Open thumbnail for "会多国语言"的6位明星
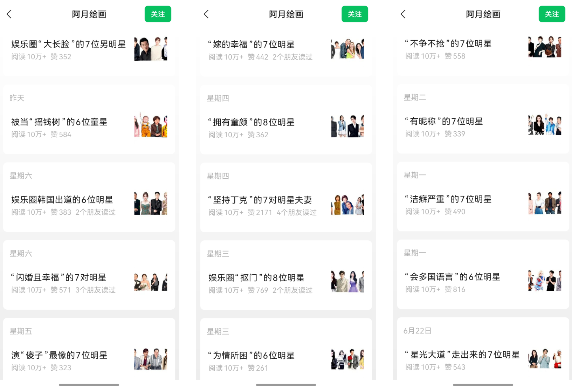 [x=545, y=280]
